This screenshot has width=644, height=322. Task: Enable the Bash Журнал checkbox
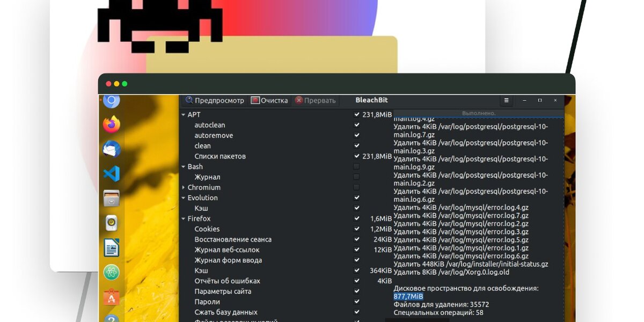[357, 177]
